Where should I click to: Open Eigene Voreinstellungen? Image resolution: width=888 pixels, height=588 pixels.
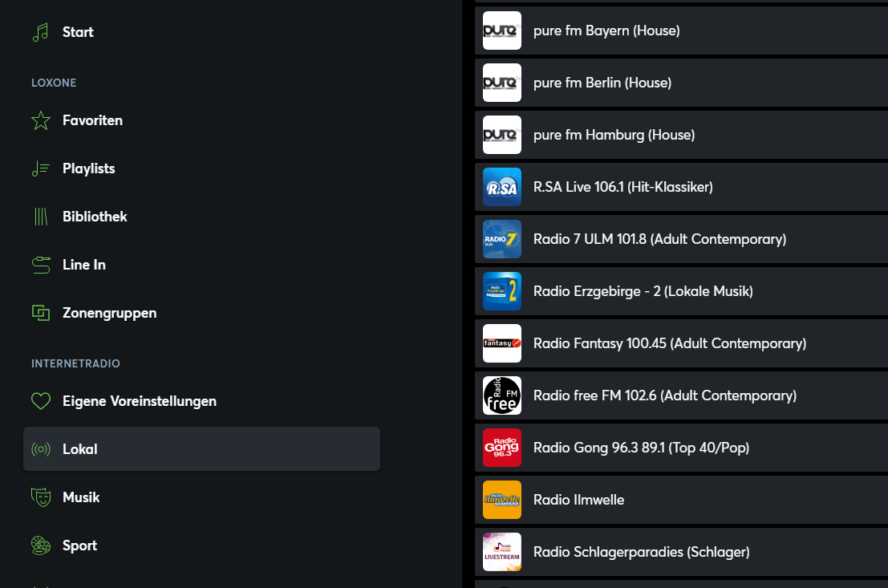[x=201, y=401]
